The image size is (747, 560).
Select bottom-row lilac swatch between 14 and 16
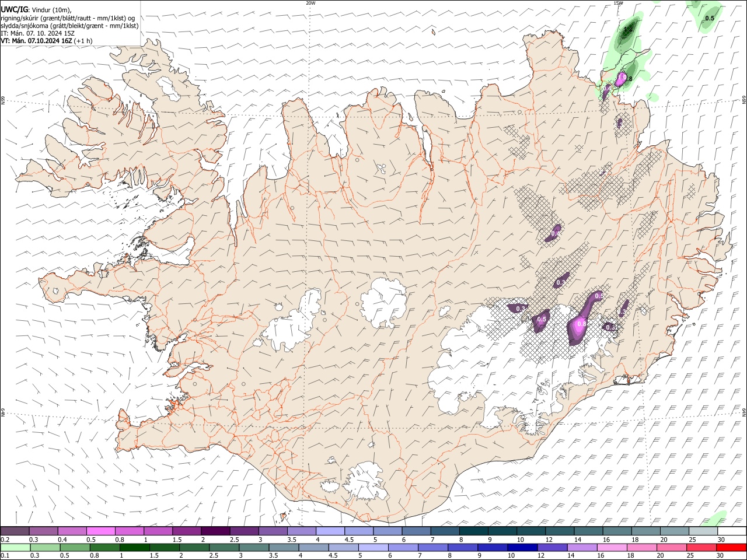coord(581,547)
